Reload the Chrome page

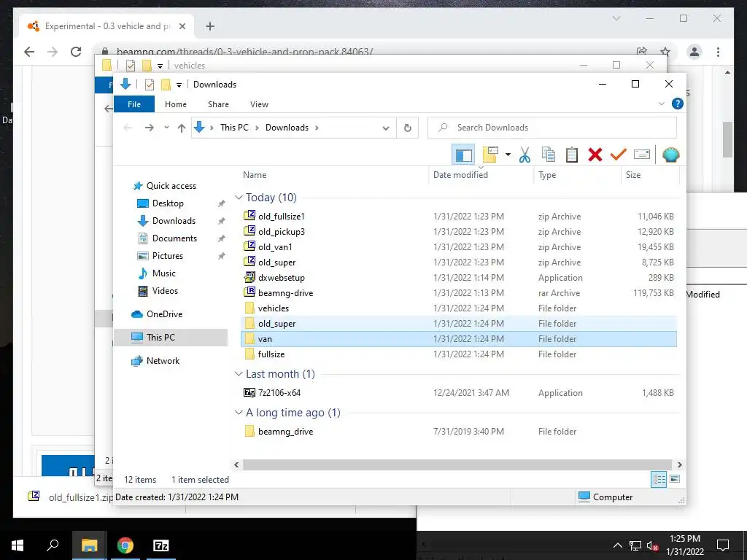coord(76,52)
